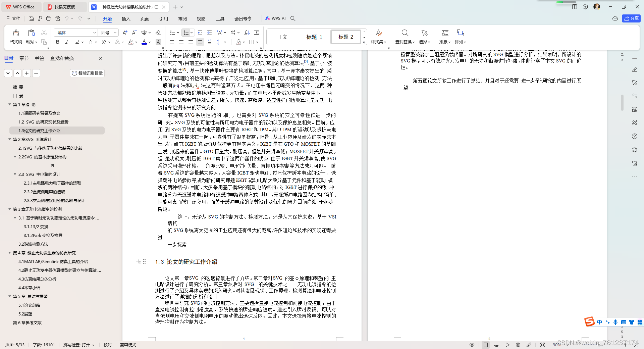
Task: Expand the styles gallery arrow
Action: coord(364,42)
